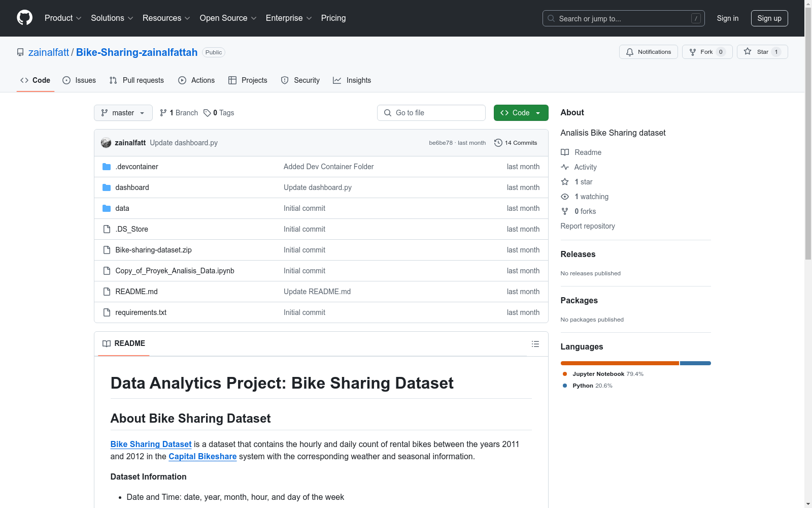
Task: Click the Go to file search field
Action: 431,113
